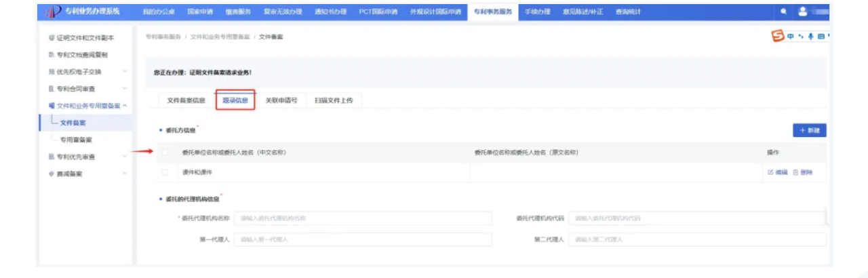Click the 委托代理机构名称 input field
The width and height of the screenshot is (868, 278).
click(363, 218)
